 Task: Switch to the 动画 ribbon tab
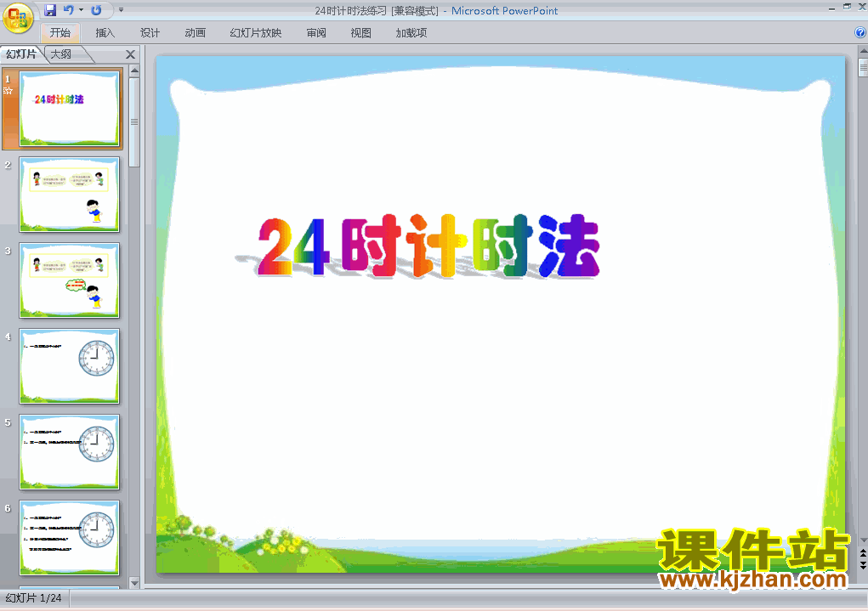(195, 32)
